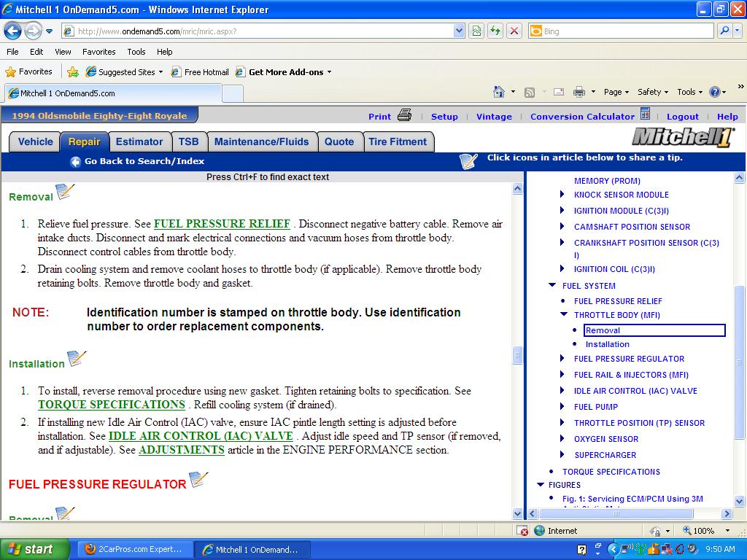Switch to the Tire Fitment tab
This screenshot has height=560, width=747.
[398, 141]
